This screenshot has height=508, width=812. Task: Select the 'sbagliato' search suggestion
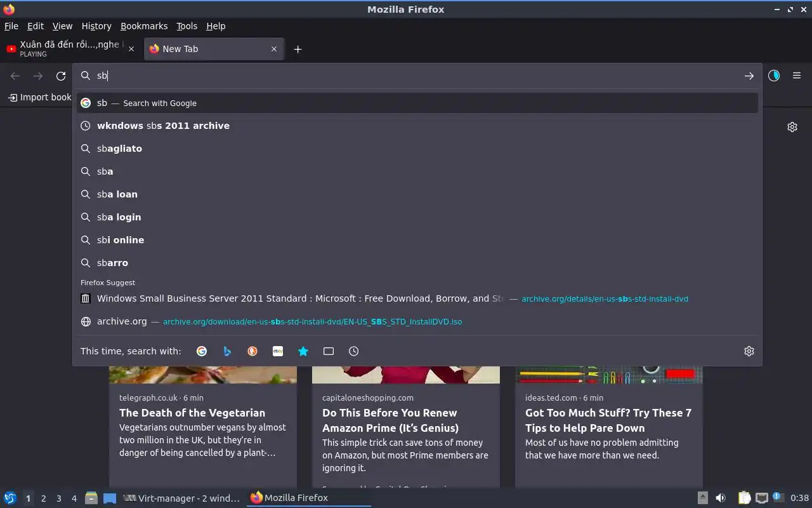click(x=417, y=149)
